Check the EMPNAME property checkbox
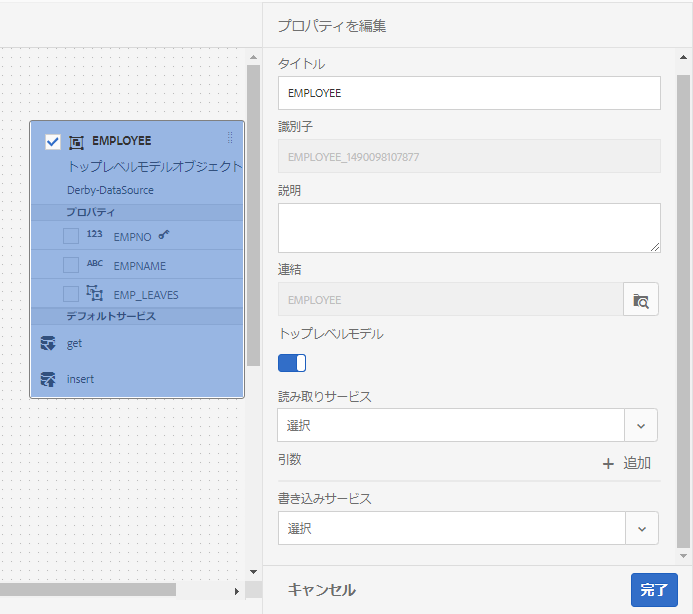The image size is (693, 614). tap(71, 265)
